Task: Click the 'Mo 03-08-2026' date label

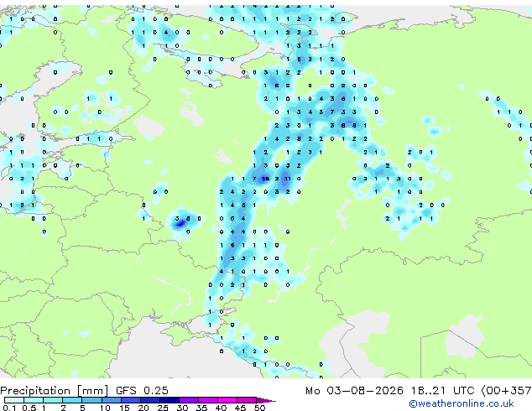Action: 354,391
